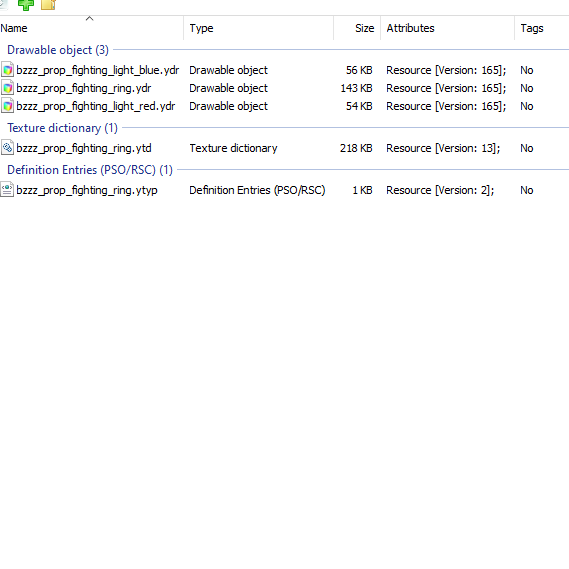Select the bzzz_prop_fighting_ring.ytyp filename

[x=87, y=190]
